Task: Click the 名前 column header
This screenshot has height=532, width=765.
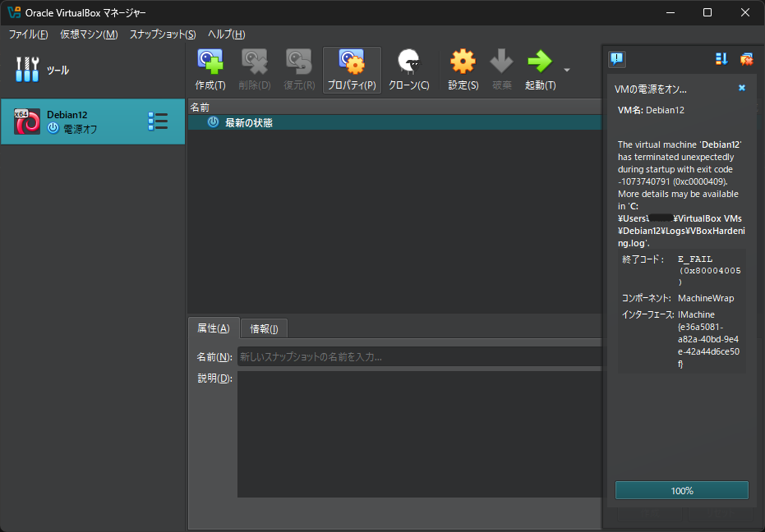Action: point(394,107)
